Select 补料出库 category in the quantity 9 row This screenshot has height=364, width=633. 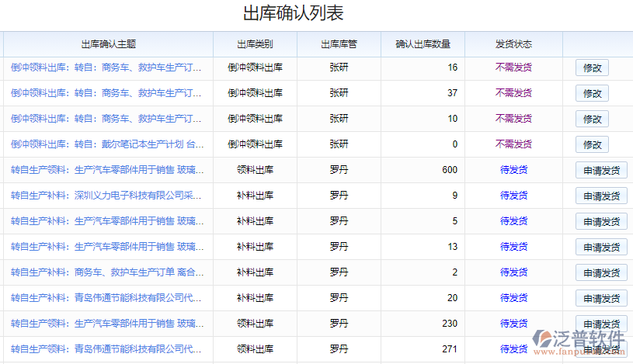(x=255, y=196)
